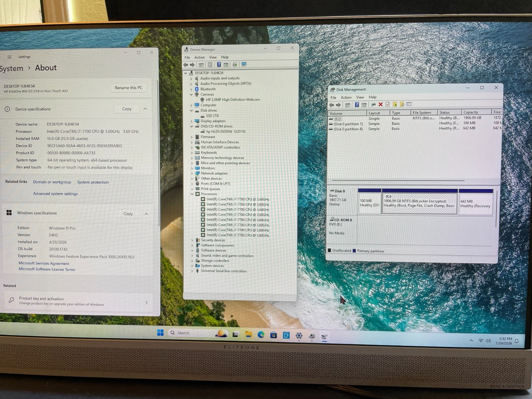Open the System protection link
Viewport: 532px width, 399px height.
(x=93, y=182)
